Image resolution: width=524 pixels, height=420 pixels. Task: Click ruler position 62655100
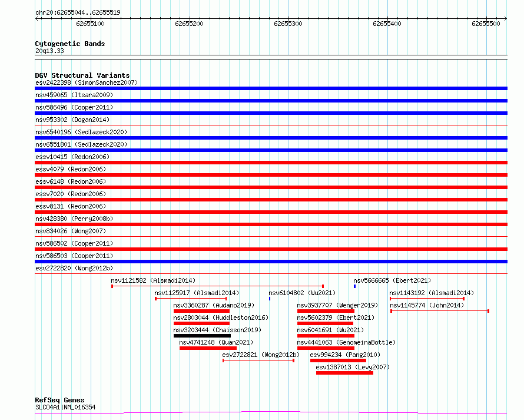[x=90, y=24]
